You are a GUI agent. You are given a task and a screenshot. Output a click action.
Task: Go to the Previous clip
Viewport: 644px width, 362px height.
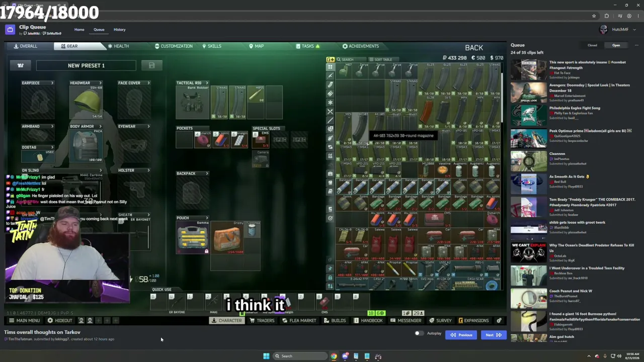pyautogui.click(x=461, y=335)
